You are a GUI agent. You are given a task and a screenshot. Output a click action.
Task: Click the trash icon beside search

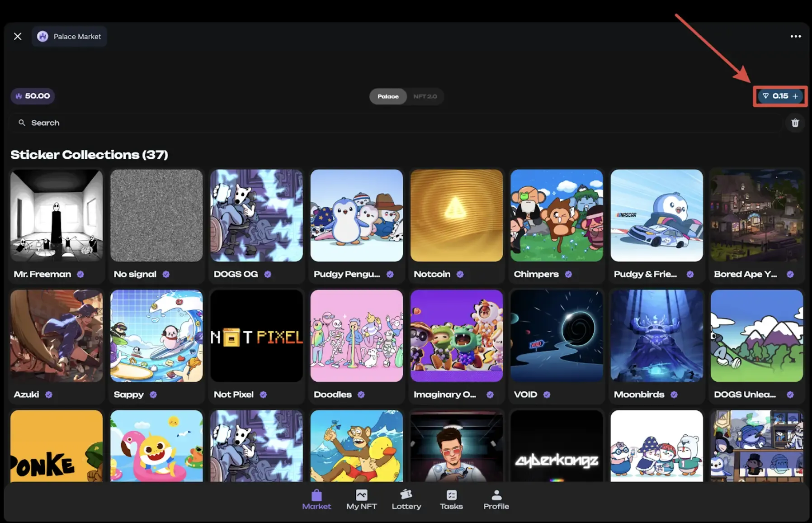click(795, 123)
